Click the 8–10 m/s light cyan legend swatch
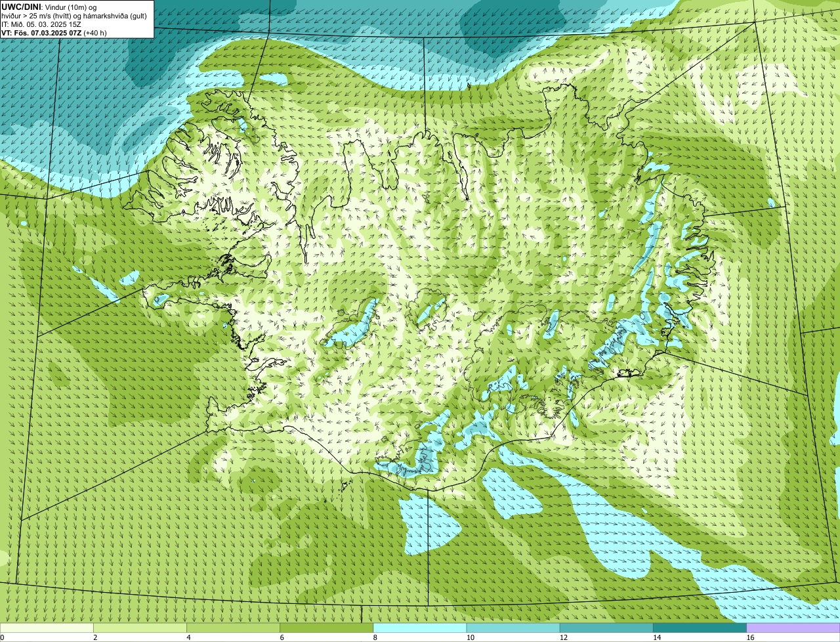The image size is (840, 642). 420,628
